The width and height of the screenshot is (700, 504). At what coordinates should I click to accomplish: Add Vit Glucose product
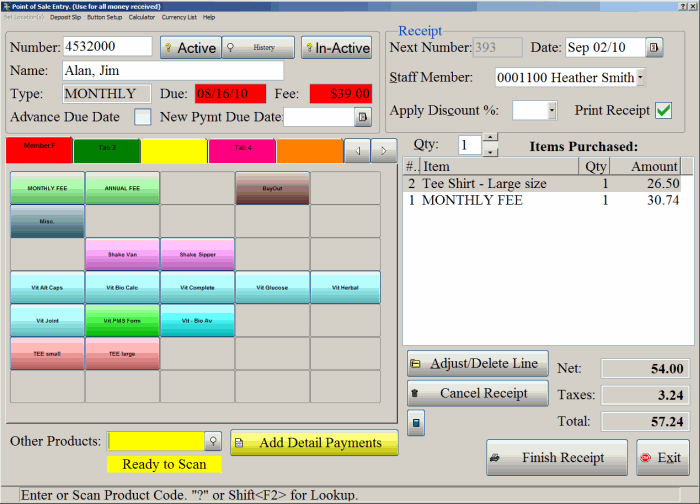272,287
